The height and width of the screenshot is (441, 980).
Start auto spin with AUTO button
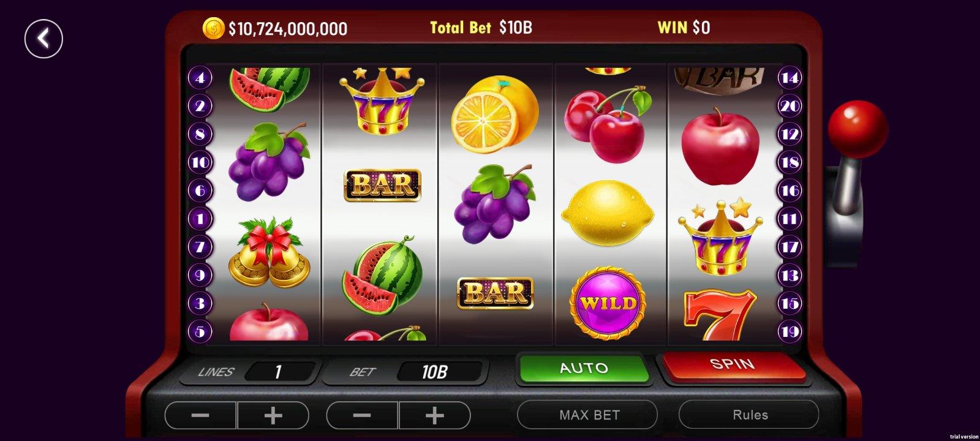pos(584,368)
